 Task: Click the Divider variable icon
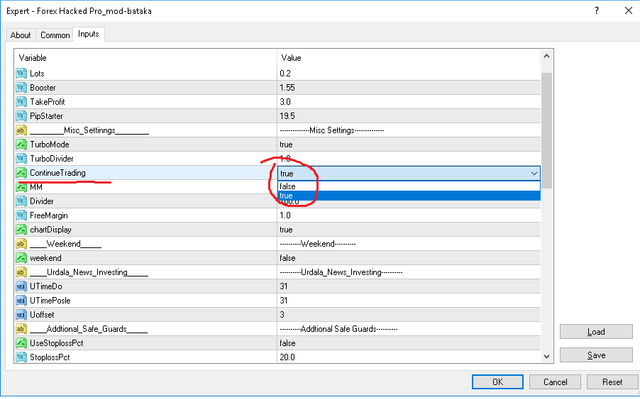(x=21, y=202)
